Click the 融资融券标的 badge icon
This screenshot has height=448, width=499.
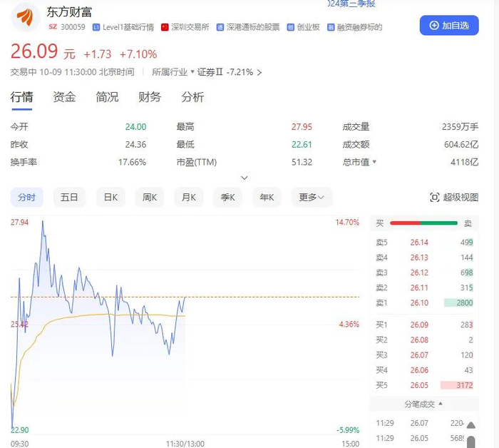pyautogui.click(x=331, y=27)
